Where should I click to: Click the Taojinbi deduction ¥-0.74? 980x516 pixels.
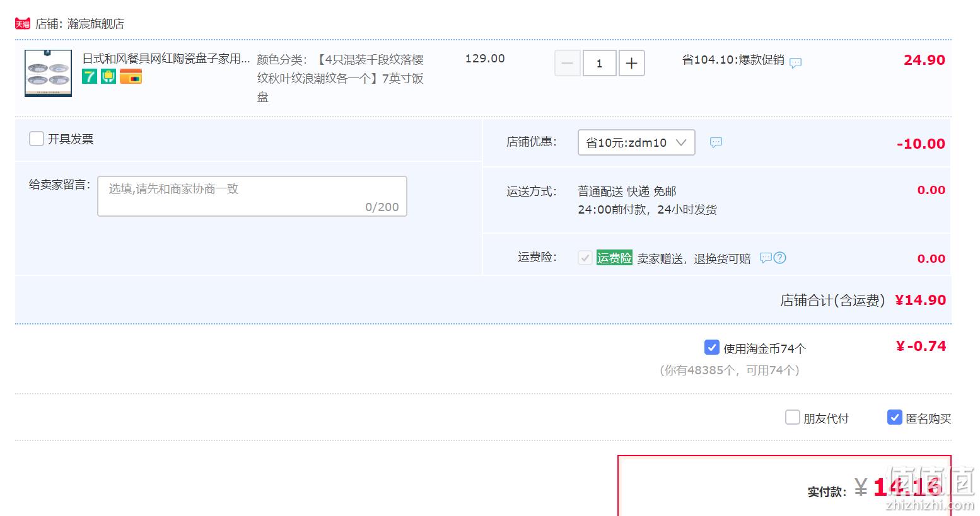pyautogui.click(x=921, y=346)
